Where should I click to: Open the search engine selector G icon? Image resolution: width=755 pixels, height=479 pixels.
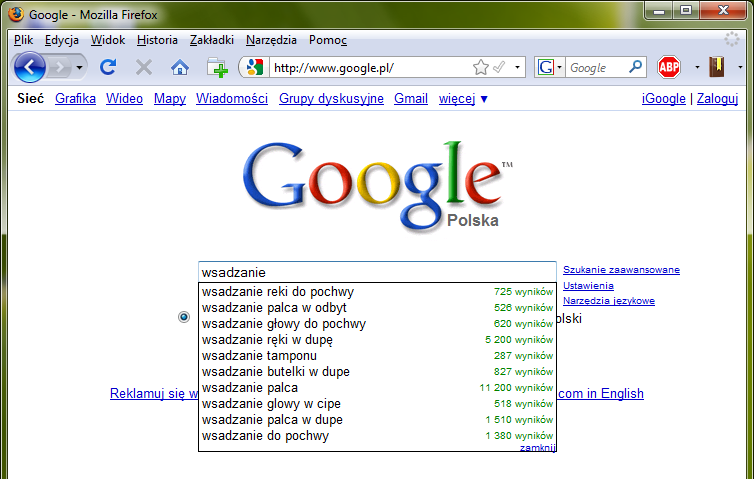[549, 67]
